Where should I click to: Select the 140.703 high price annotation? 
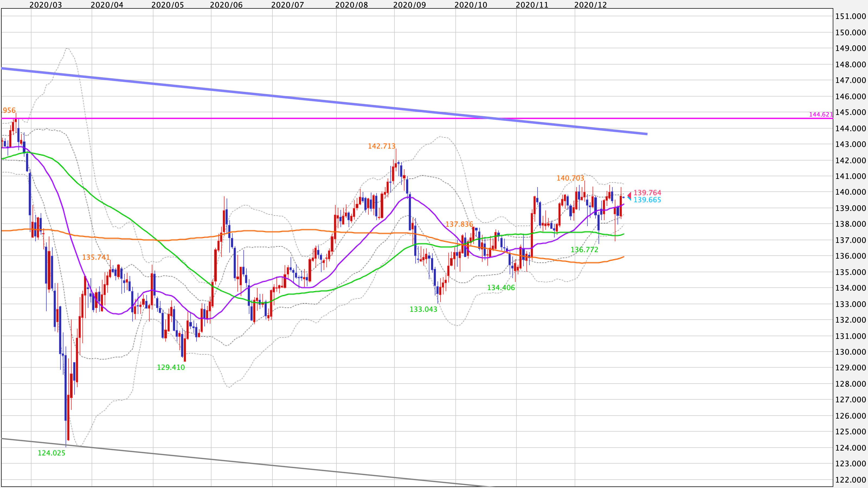570,178
